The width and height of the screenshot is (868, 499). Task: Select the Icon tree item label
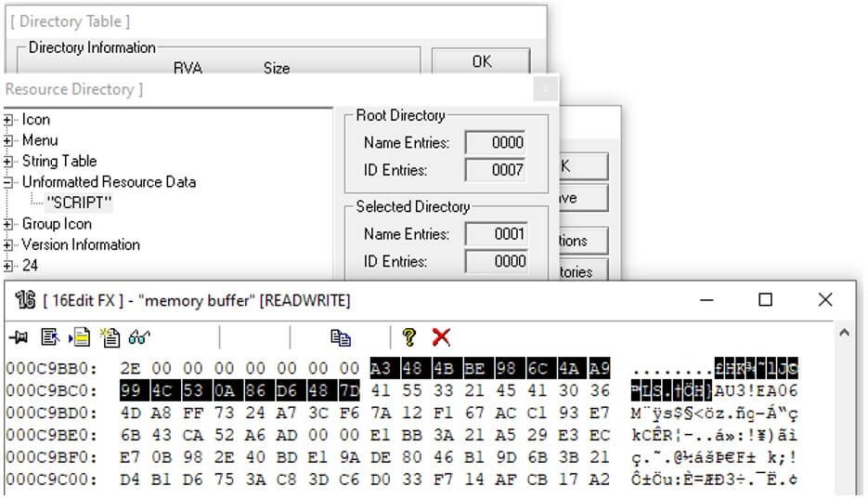(36, 120)
